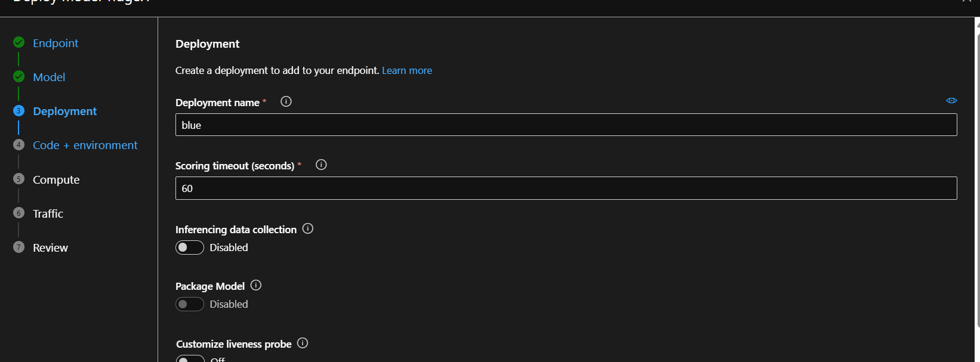Viewport: 980px width, 362px height.
Task: Jump to Code + environment step
Action: pos(85,145)
